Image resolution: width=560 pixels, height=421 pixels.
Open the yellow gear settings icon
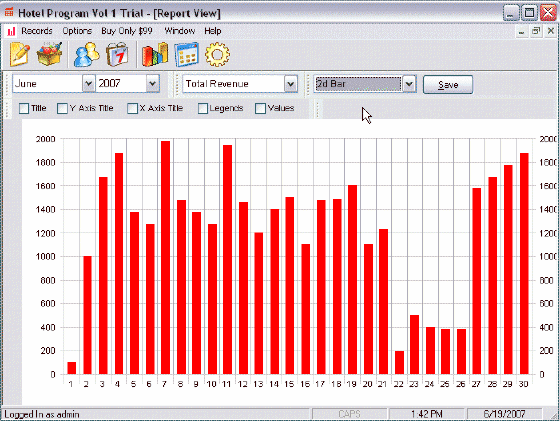tap(217, 55)
